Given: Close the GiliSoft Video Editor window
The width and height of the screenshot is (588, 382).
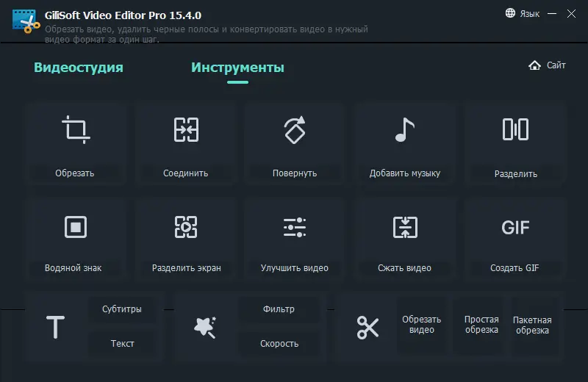Looking at the screenshot, I should coord(571,13).
